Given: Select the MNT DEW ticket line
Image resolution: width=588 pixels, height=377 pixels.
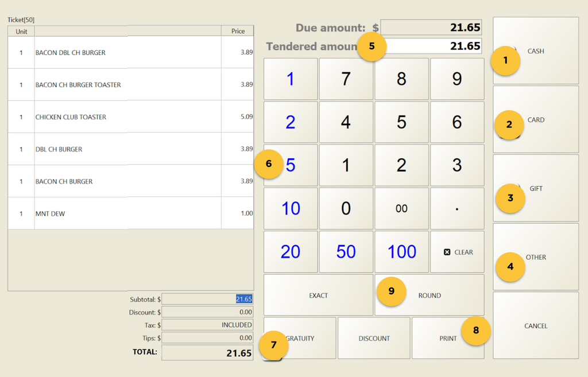Looking at the screenshot, I should tap(115, 213).
